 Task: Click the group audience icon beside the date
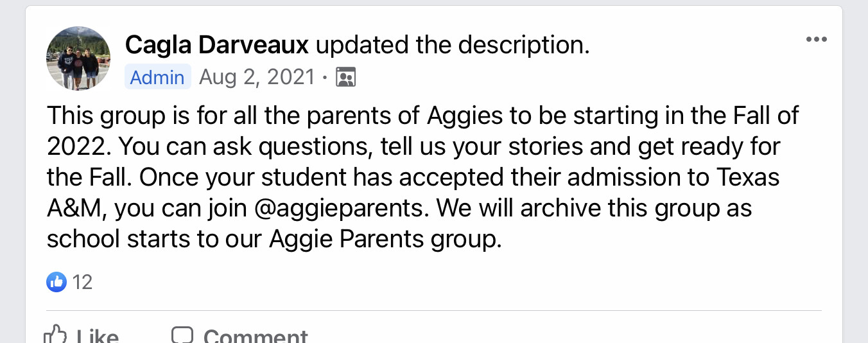click(x=346, y=78)
